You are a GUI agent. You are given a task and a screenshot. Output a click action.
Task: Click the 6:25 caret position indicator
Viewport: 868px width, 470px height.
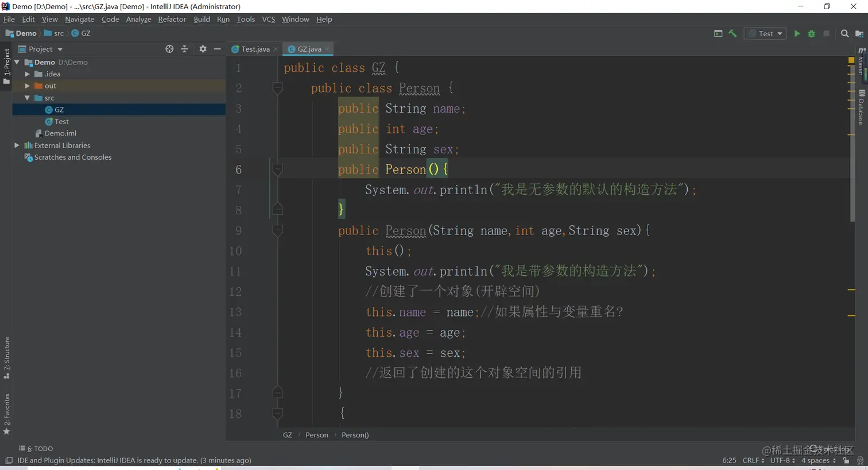(729, 460)
